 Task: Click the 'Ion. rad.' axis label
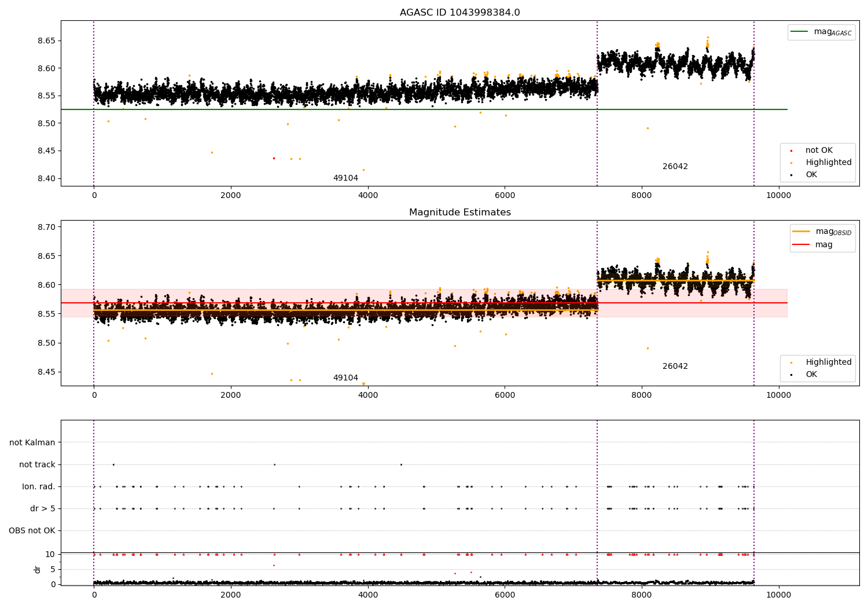click(39, 487)
